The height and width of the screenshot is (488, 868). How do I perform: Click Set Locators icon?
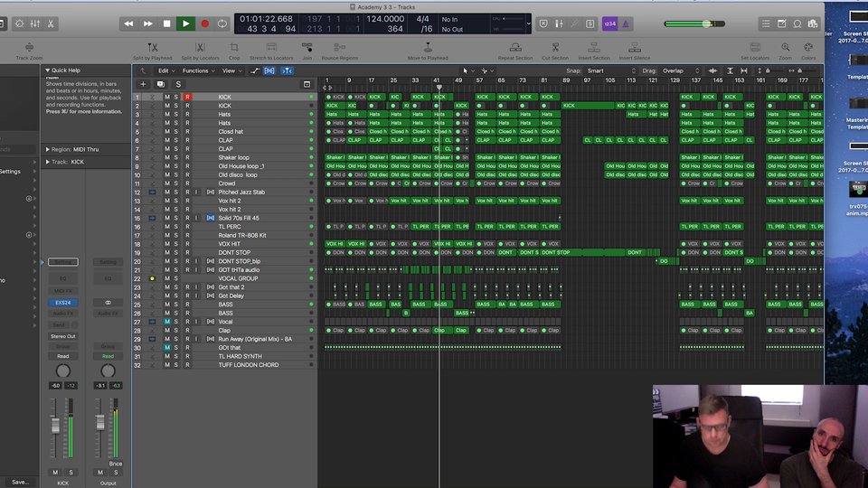(755, 48)
